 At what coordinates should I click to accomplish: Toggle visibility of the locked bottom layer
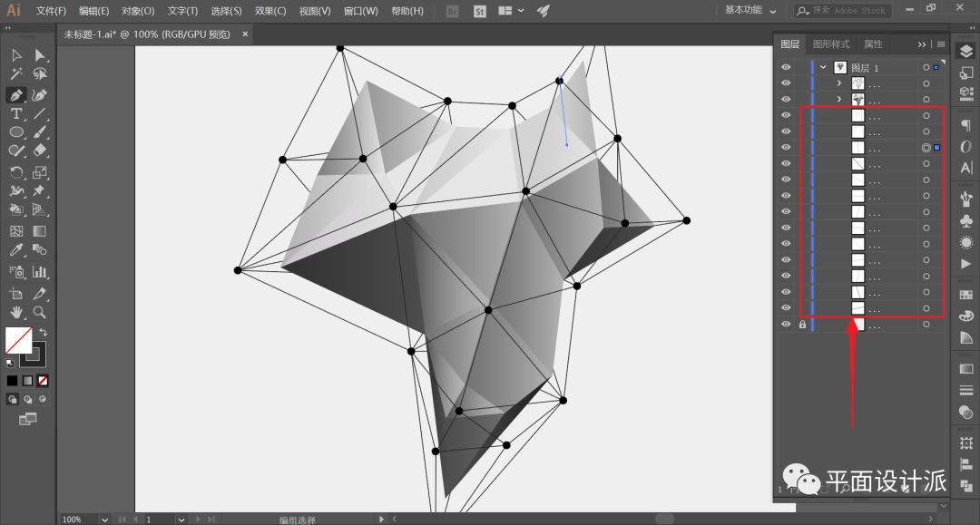(x=786, y=324)
